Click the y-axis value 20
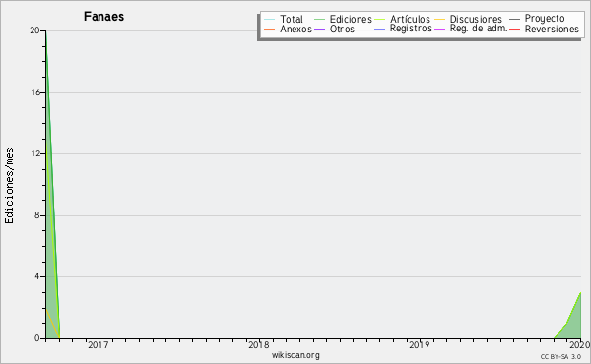The image size is (591, 364). [x=34, y=30]
